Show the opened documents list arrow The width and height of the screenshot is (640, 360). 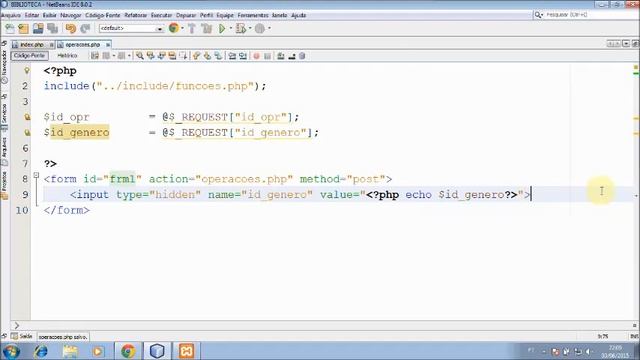point(625,44)
